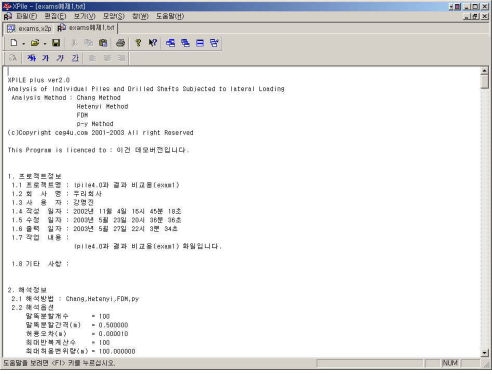The image size is (492, 374).
Task: Click the copyright line with ceg4u.com
Action: 100,132
